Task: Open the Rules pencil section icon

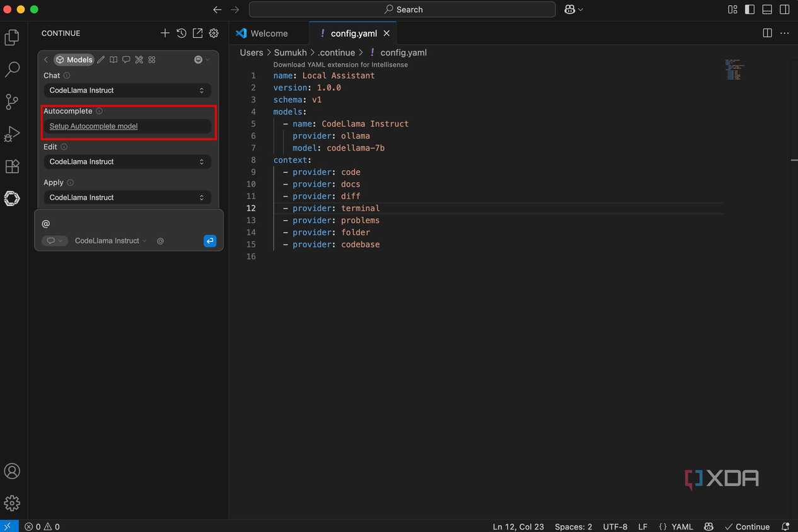Action: [x=101, y=60]
